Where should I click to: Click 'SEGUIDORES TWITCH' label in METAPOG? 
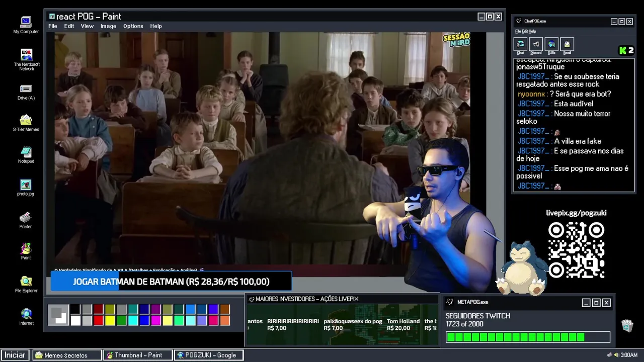(478, 316)
